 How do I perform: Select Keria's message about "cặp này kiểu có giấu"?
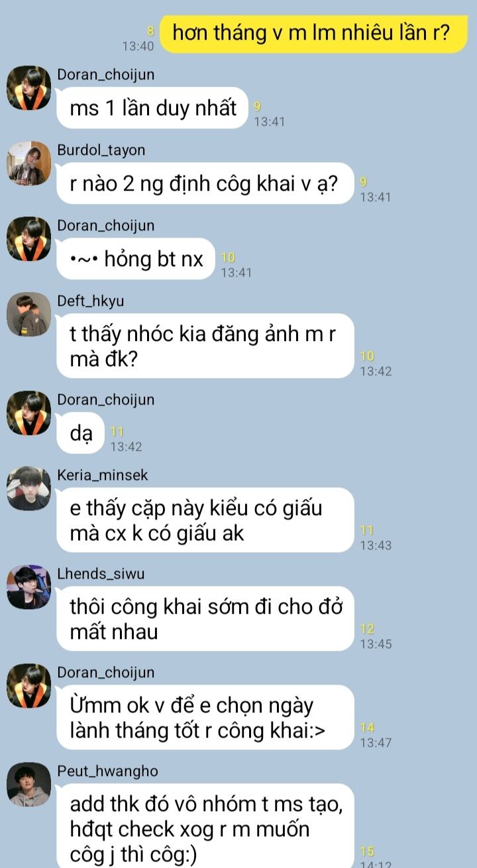point(205,520)
